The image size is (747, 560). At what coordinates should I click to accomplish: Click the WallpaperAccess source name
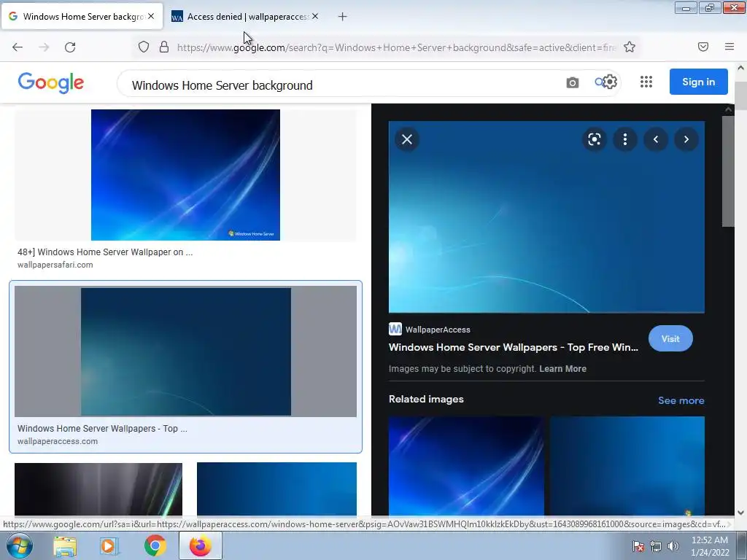pos(438,330)
